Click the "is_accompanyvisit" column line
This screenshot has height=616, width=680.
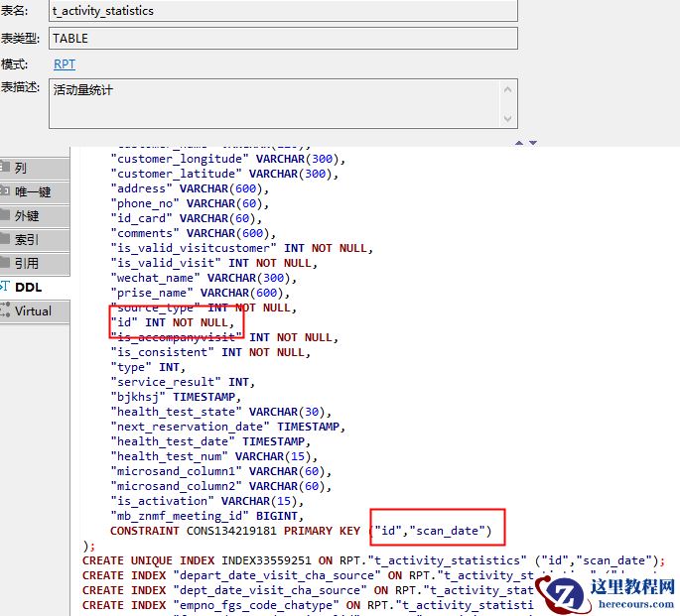click(x=224, y=337)
